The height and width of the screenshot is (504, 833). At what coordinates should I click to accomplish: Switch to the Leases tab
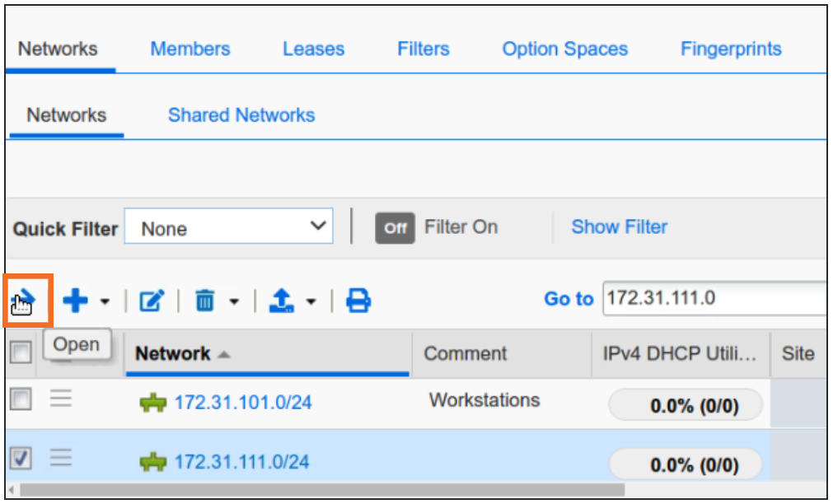tap(313, 49)
